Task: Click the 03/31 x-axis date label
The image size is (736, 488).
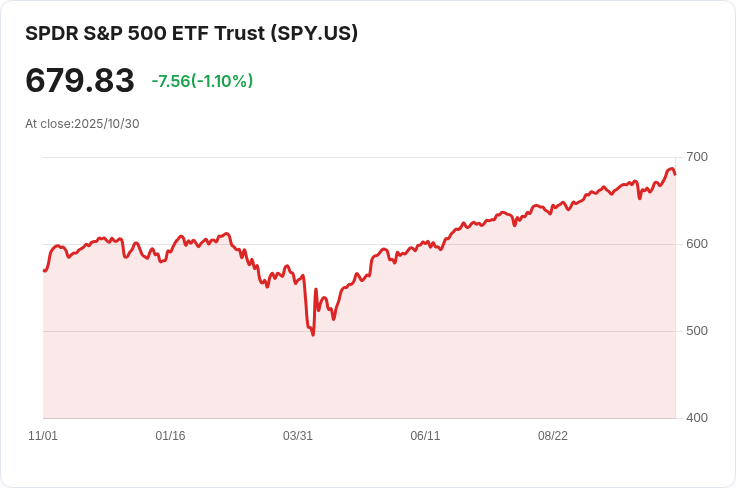Action: 298,436
